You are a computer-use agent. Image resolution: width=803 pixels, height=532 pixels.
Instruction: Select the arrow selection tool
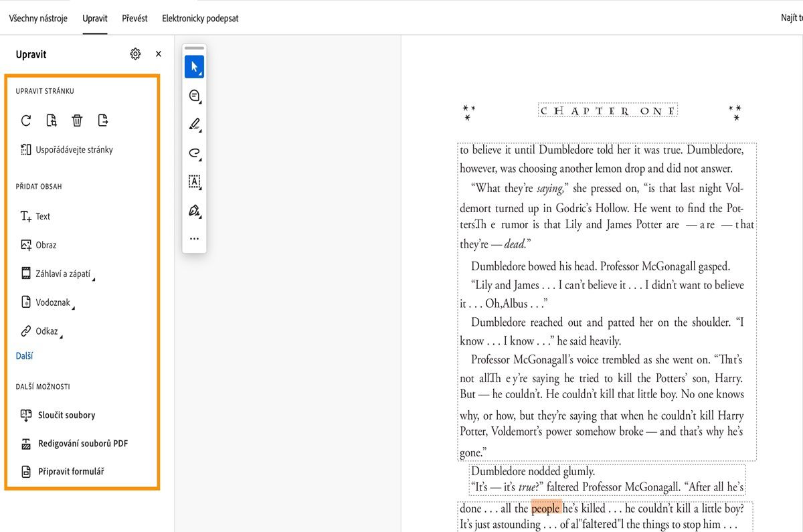(x=194, y=67)
